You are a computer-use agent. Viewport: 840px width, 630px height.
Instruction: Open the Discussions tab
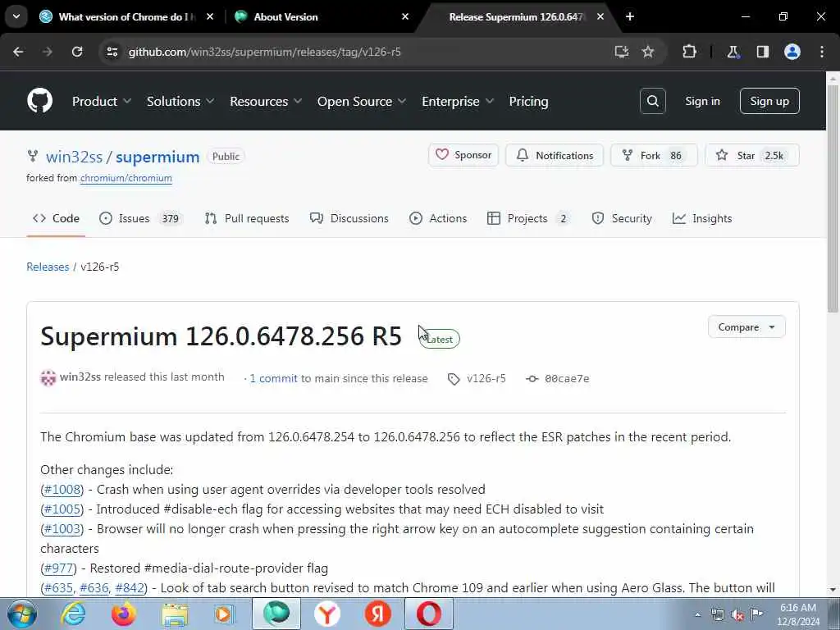click(349, 218)
